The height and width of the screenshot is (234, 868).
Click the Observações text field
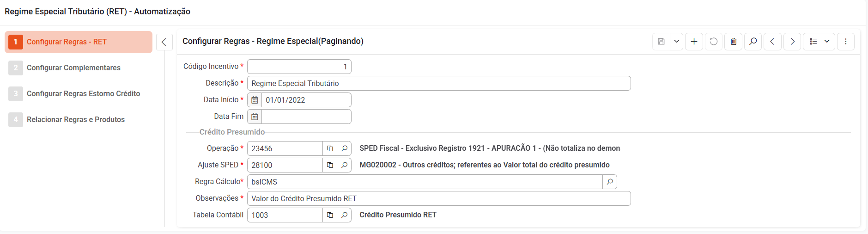click(439, 199)
